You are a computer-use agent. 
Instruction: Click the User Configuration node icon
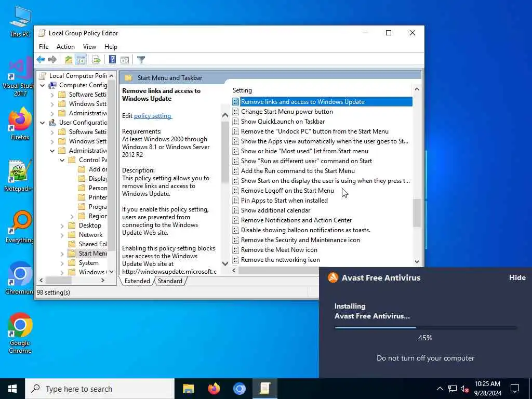click(52, 123)
